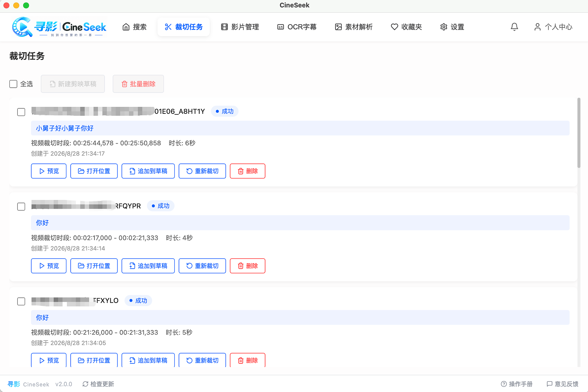
Task: Click the task list vertical scrollbar
Action: pos(579,133)
